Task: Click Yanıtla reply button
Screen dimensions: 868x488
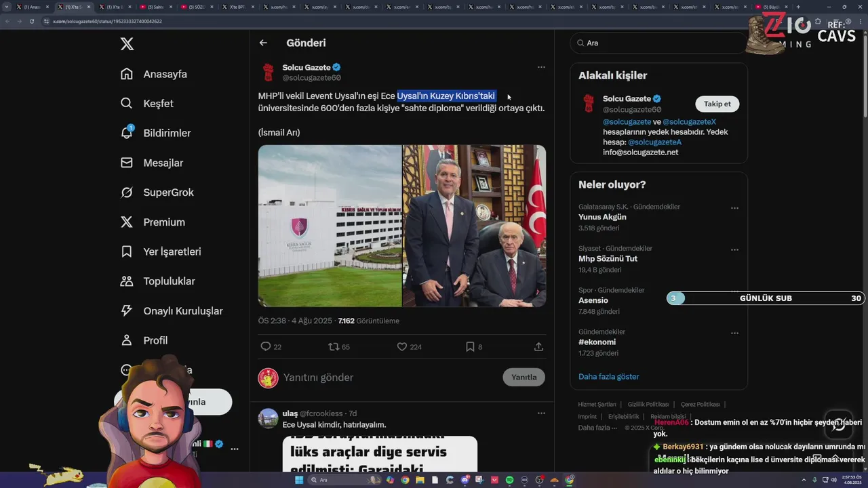Action: (524, 378)
